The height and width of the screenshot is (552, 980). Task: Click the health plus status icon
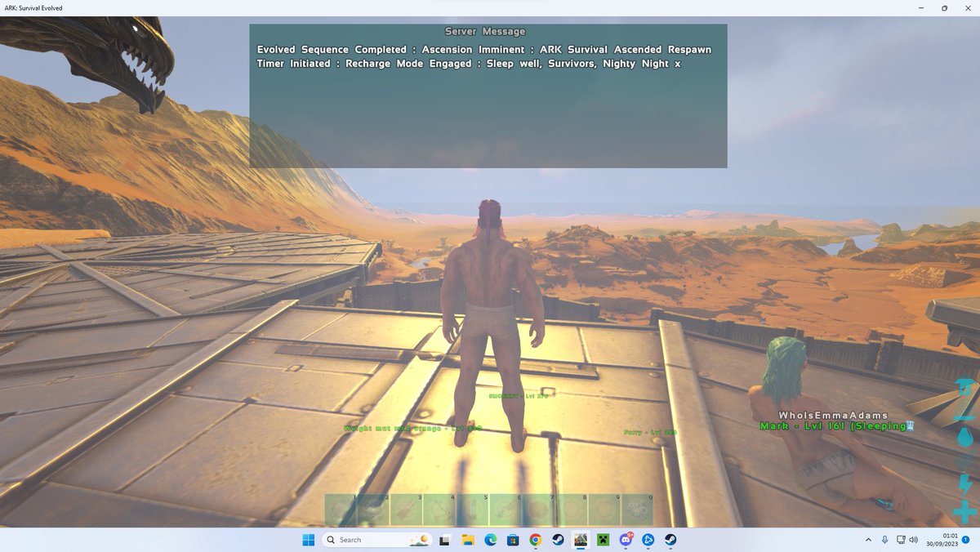click(x=965, y=513)
